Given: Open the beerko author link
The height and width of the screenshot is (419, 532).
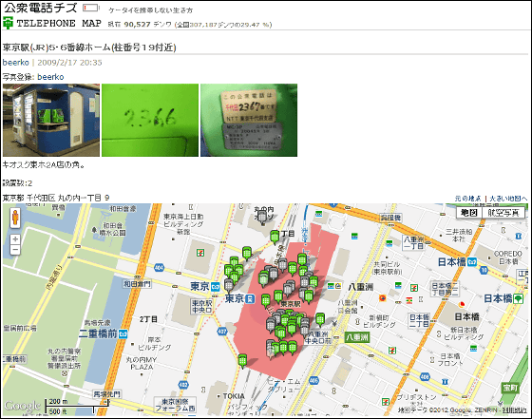Looking at the screenshot, I should 15,63.
